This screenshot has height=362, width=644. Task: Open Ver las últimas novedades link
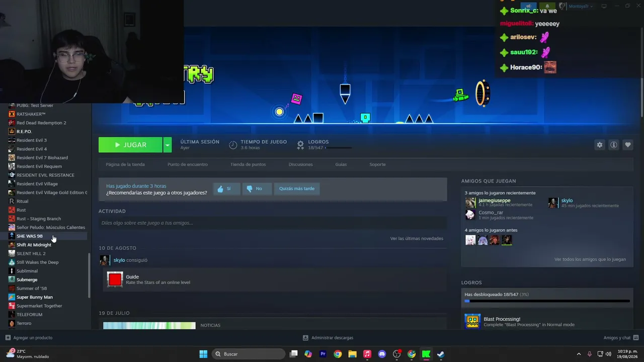(417, 238)
